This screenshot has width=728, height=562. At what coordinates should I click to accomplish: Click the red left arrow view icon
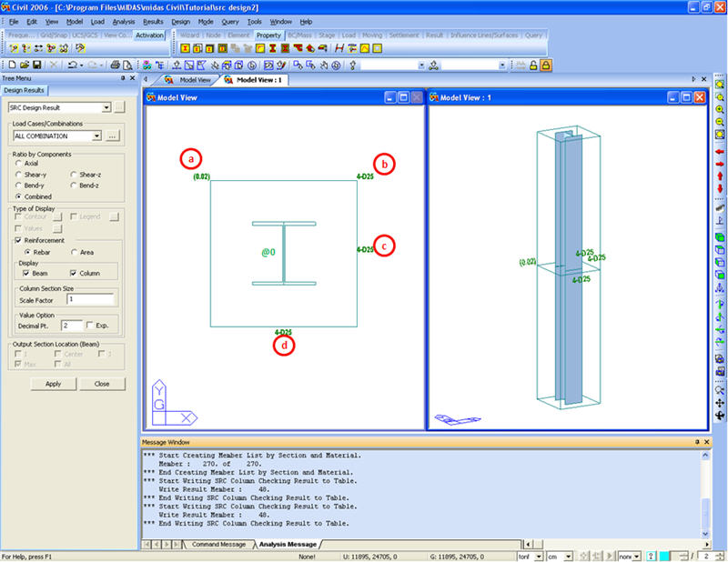coord(720,152)
